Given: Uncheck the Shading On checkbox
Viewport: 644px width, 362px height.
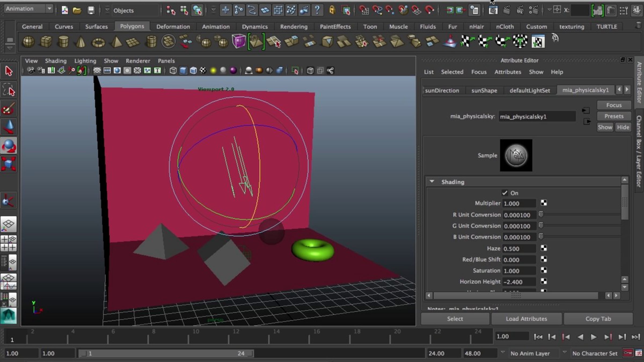Looking at the screenshot, I should pos(505,193).
